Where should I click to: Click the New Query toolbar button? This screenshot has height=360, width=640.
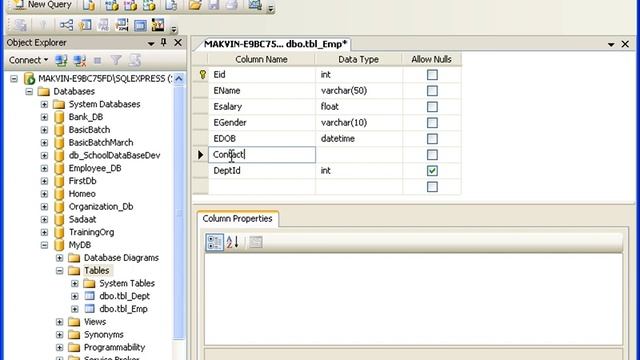coord(43,5)
